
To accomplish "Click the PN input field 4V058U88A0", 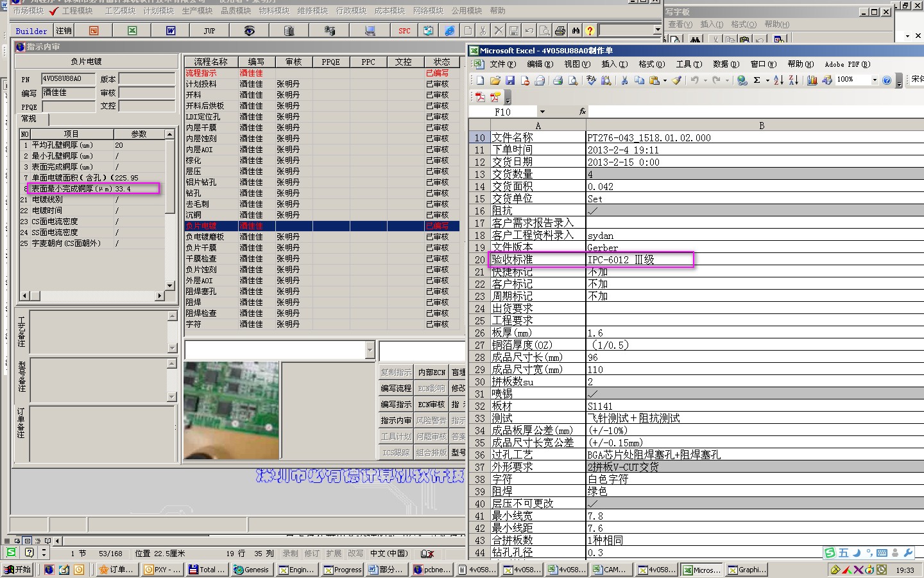I will click(69, 79).
